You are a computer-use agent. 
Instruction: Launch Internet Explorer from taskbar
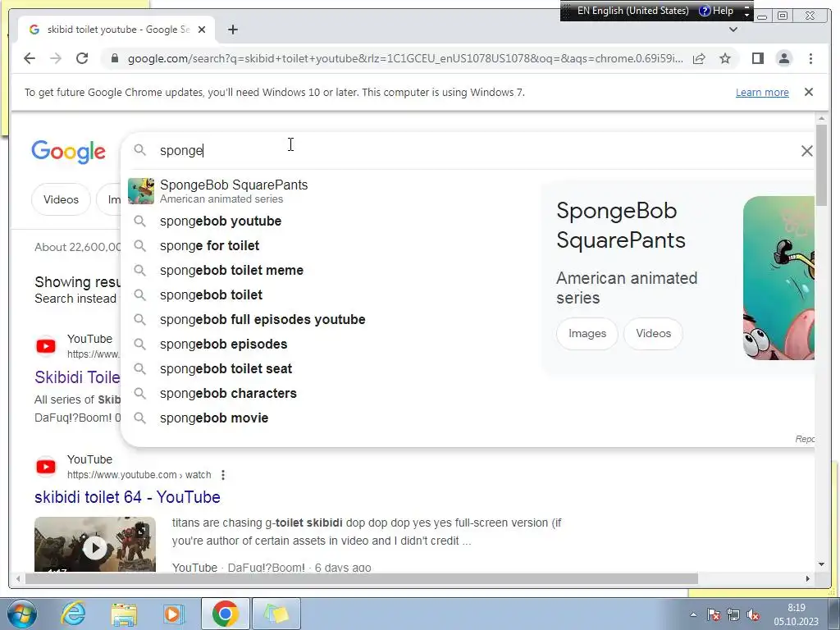pos(73,614)
